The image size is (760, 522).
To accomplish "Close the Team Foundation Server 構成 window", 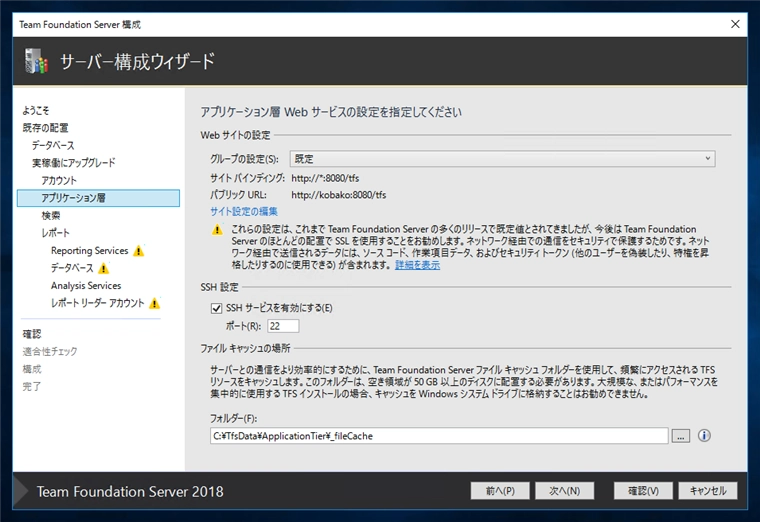I will [x=735, y=24].
